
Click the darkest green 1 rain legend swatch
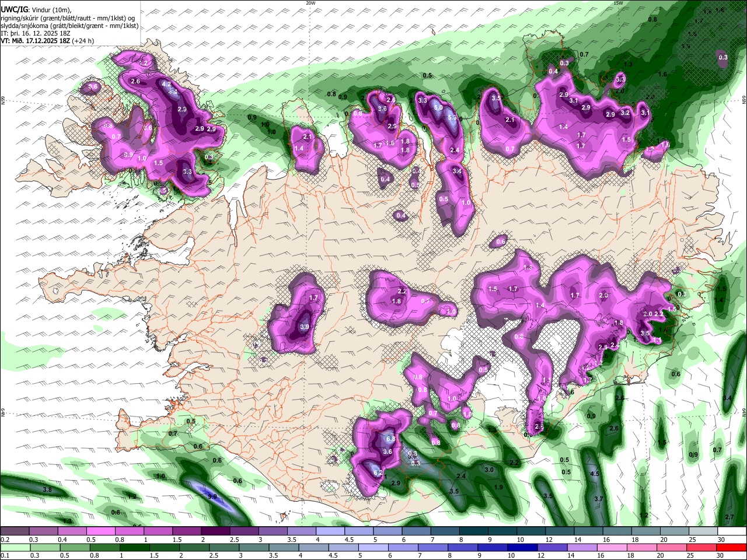point(135,547)
